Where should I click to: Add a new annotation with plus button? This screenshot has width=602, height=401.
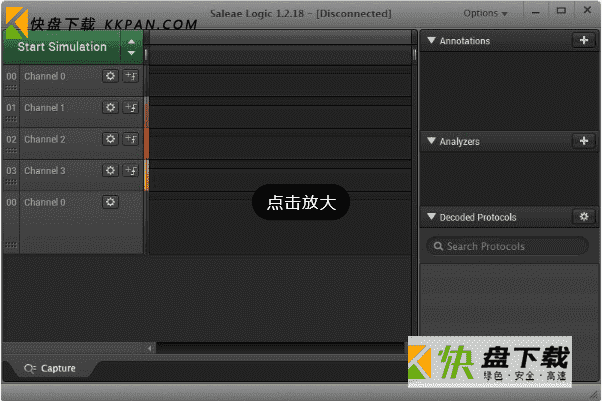(x=584, y=40)
